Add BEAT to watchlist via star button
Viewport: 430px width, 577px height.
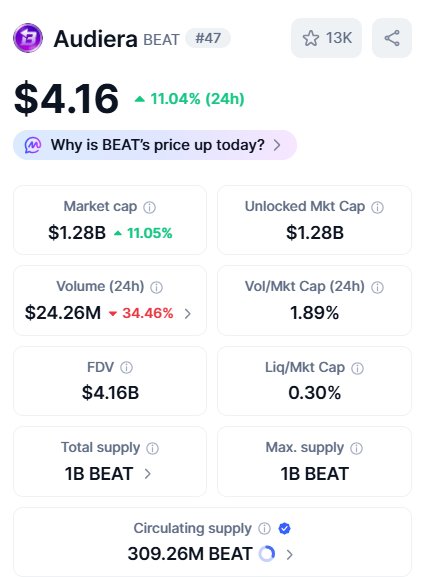click(326, 38)
